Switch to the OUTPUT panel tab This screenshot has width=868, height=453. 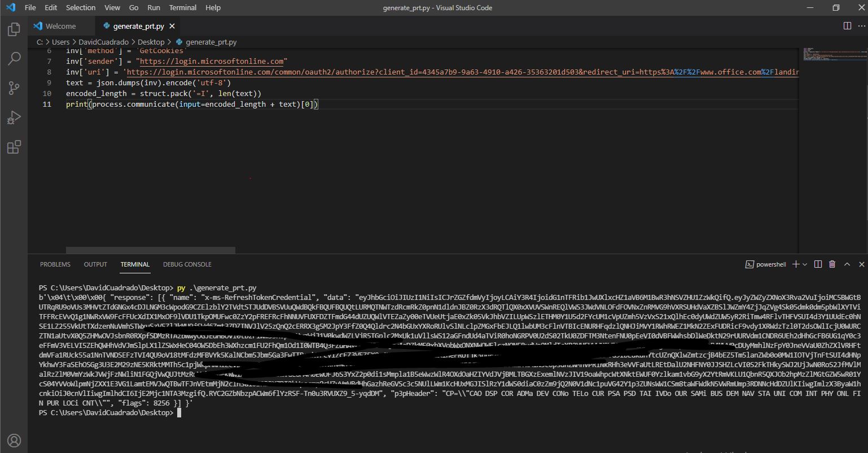[x=95, y=264]
